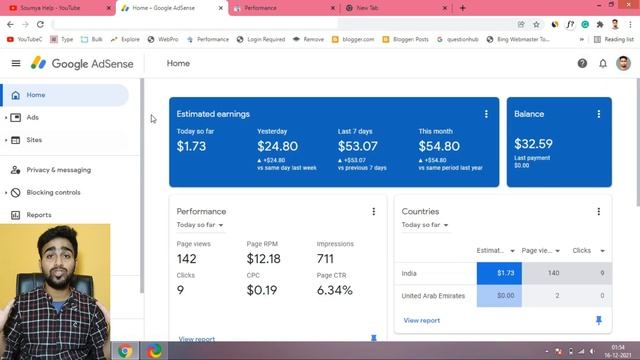
Task: Open the Reading list
Action: point(614,40)
